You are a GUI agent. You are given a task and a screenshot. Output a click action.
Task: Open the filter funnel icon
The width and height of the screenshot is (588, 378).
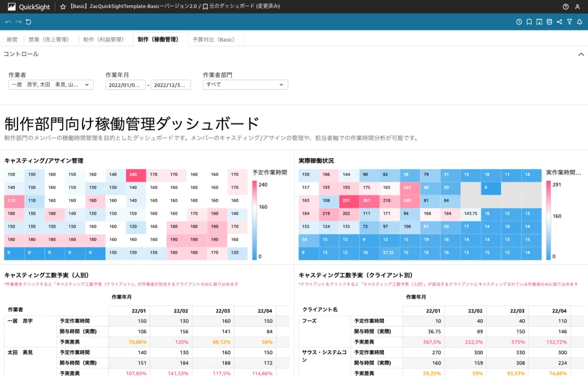570,22
